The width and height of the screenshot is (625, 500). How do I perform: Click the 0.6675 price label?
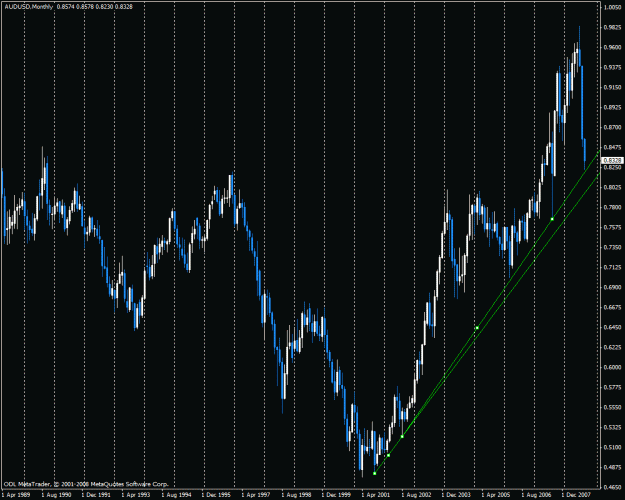[x=613, y=307]
